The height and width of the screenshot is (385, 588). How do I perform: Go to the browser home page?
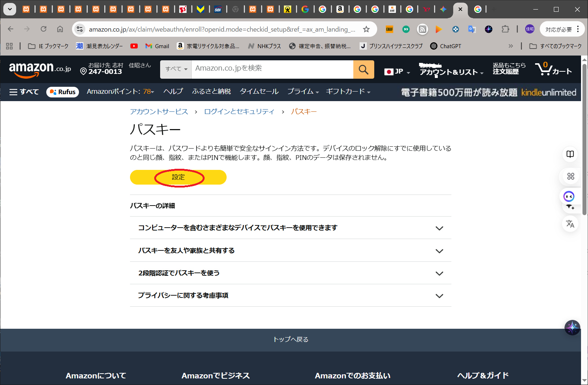pos(60,29)
